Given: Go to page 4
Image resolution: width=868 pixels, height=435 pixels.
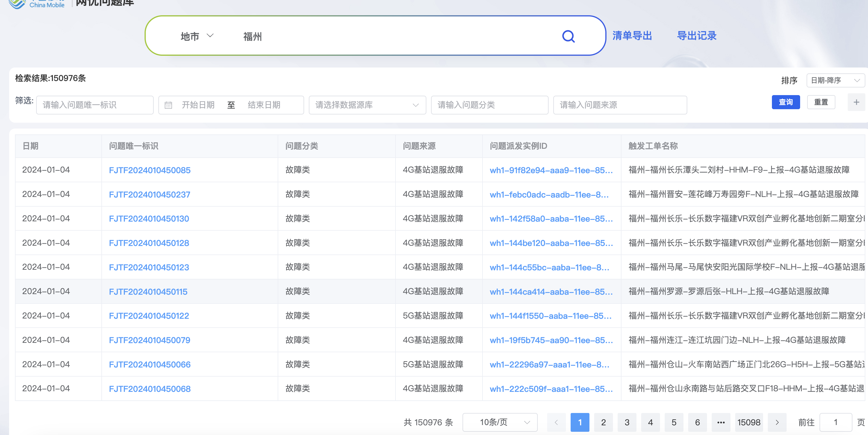Looking at the screenshot, I should [650, 422].
